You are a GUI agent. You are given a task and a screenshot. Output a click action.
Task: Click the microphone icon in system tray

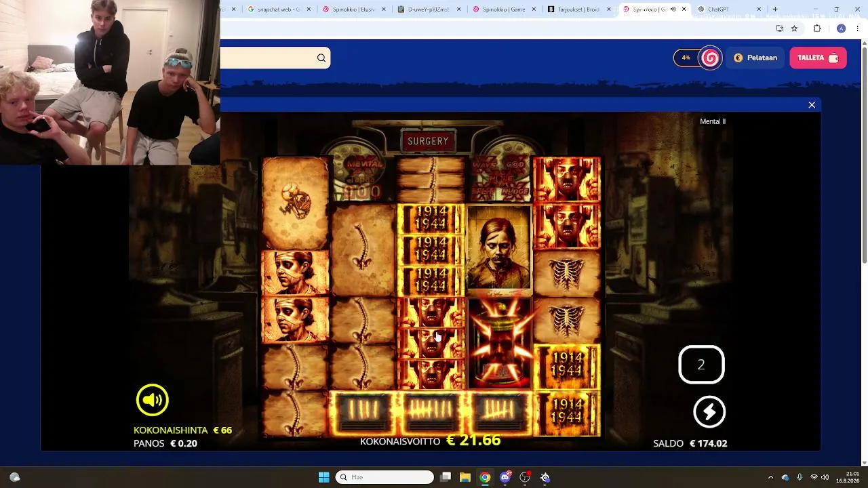(x=800, y=477)
